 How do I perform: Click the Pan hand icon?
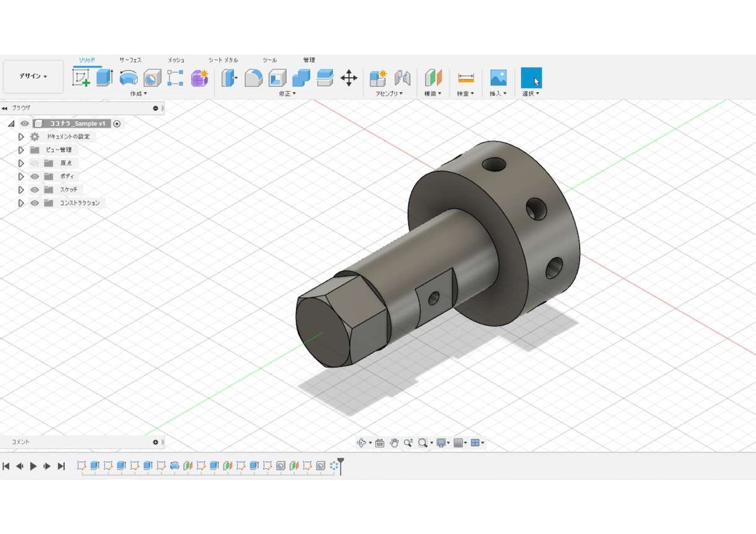coord(394,443)
